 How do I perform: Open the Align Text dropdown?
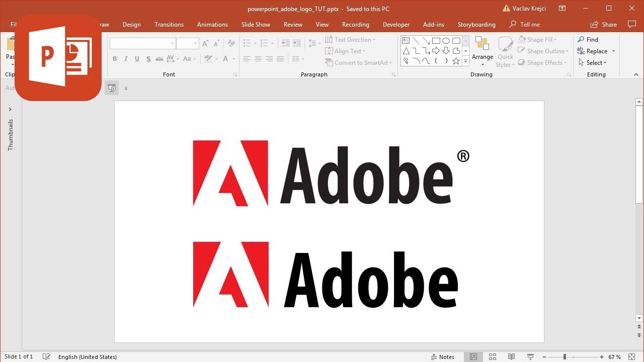pos(345,51)
